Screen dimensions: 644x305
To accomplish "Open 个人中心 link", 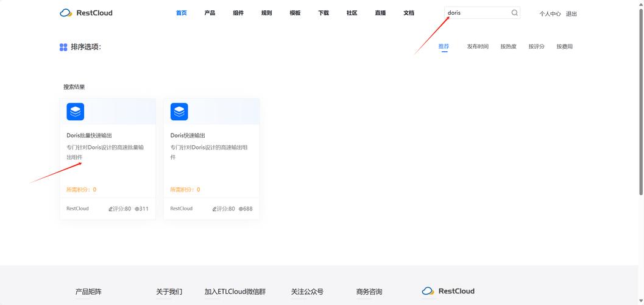I will [x=550, y=13].
